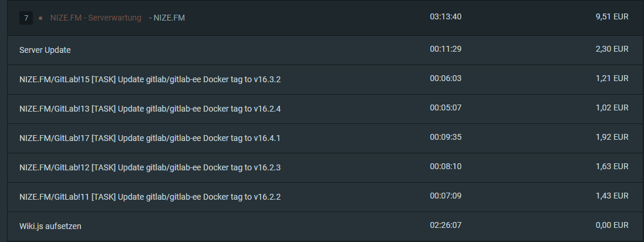Click the total duration 03:13:40
Screen dimensions: 644x242
446,16
